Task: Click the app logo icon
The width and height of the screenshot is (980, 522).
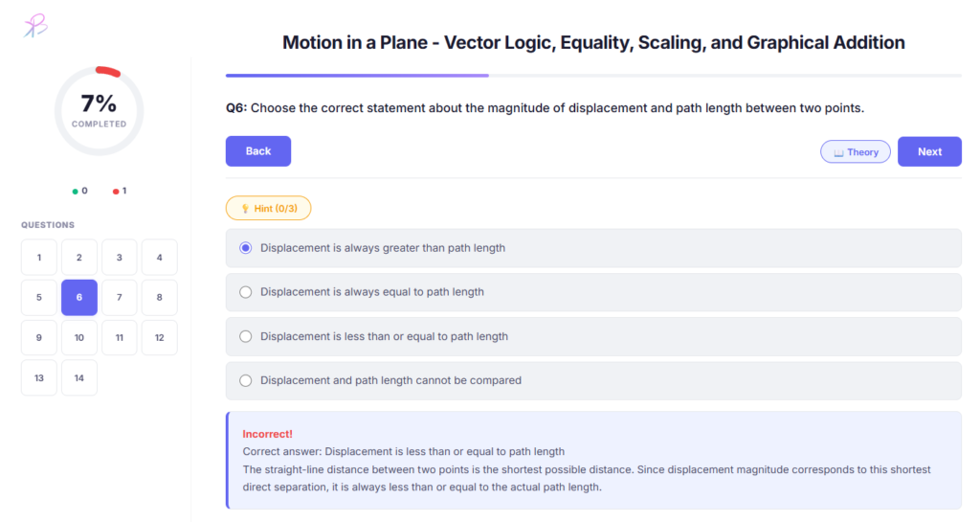Action: point(35,26)
